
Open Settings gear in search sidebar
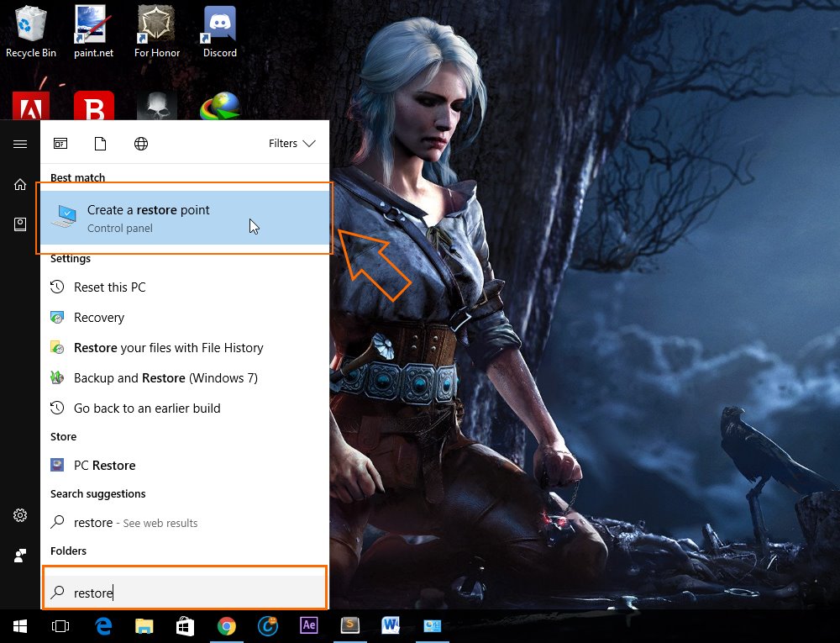(x=20, y=515)
